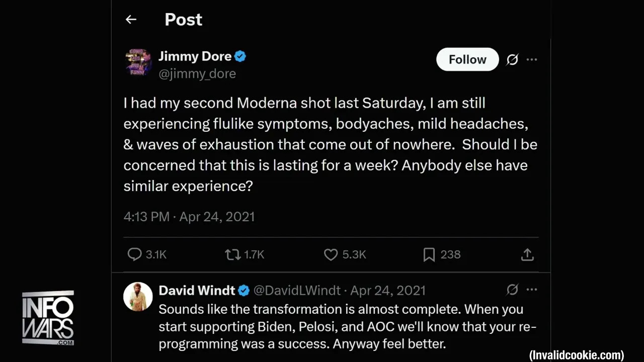
Task: Repost using the retweet icon
Action: [232, 254]
